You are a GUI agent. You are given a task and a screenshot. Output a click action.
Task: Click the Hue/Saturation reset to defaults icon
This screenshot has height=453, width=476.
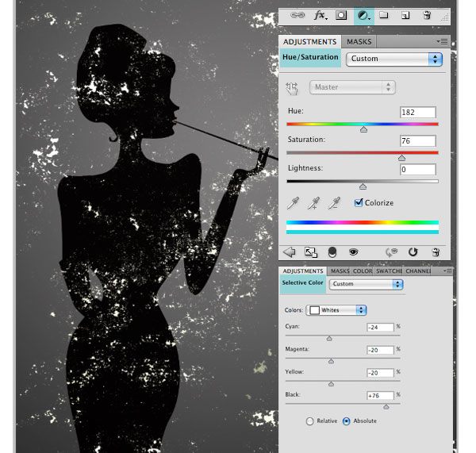(413, 252)
